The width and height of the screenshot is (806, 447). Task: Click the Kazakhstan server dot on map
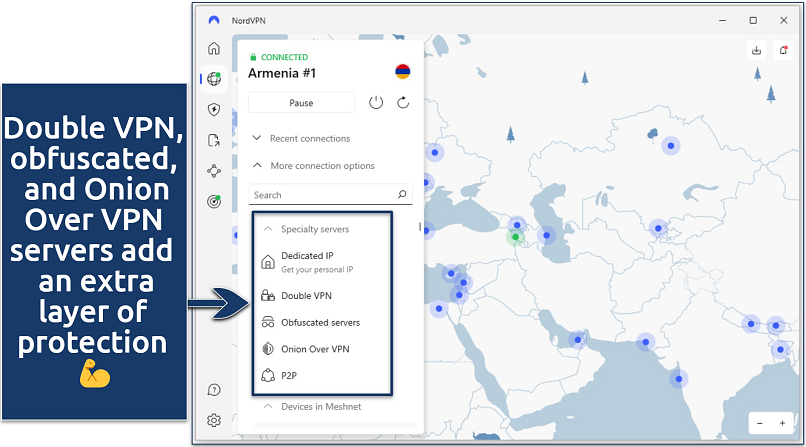[670, 146]
